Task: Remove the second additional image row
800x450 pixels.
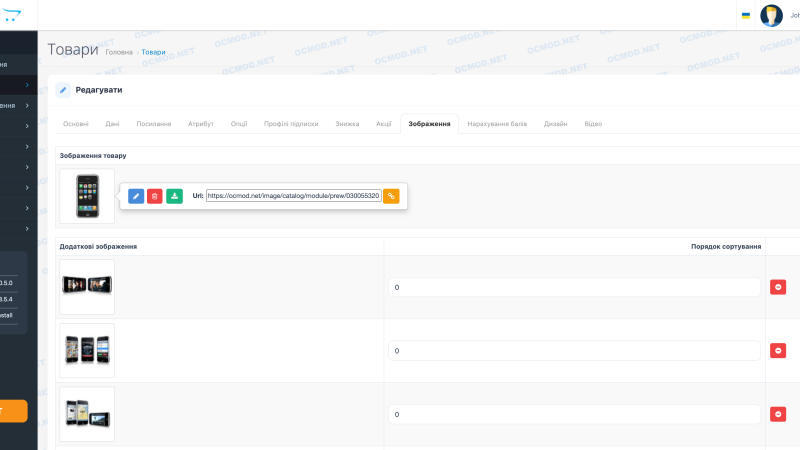Action: tap(778, 351)
